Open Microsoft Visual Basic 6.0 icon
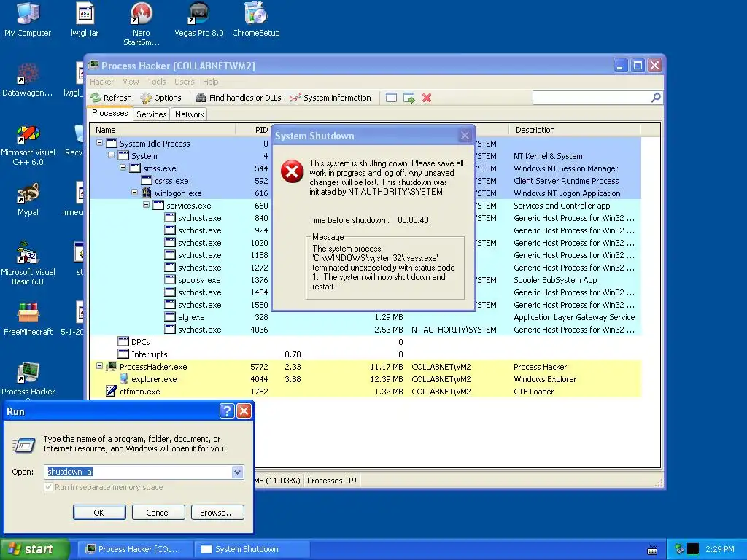 (x=28, y=264)
